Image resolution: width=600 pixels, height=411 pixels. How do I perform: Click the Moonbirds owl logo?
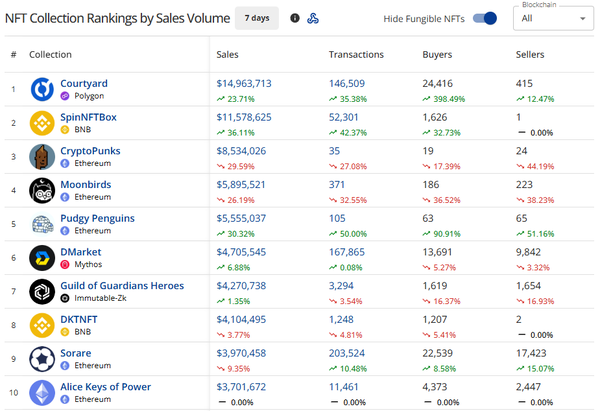[x=42, y=190]
